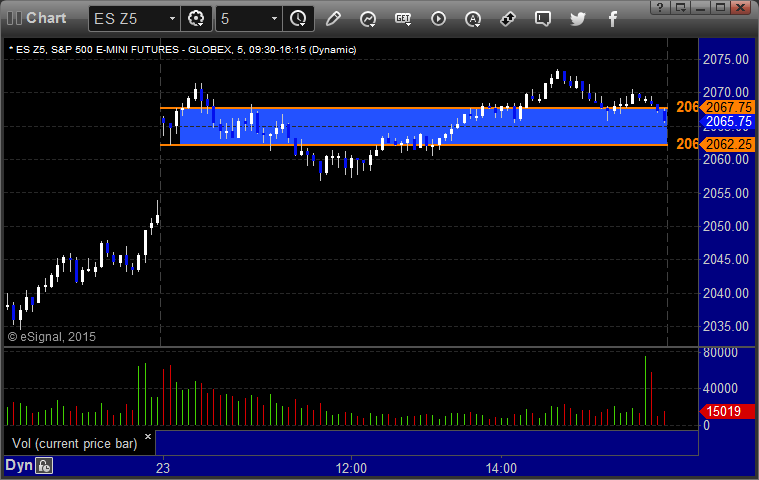This screenshot has width=759, height=480.
Task: Click the trading arrows icon
Action: pos(508,19)
